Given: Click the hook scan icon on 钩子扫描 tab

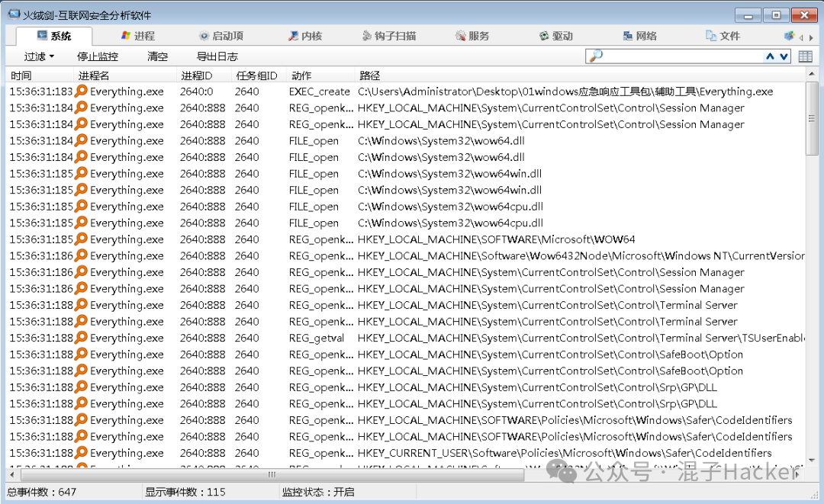Looking at the screenshot, I should point(367,34).
